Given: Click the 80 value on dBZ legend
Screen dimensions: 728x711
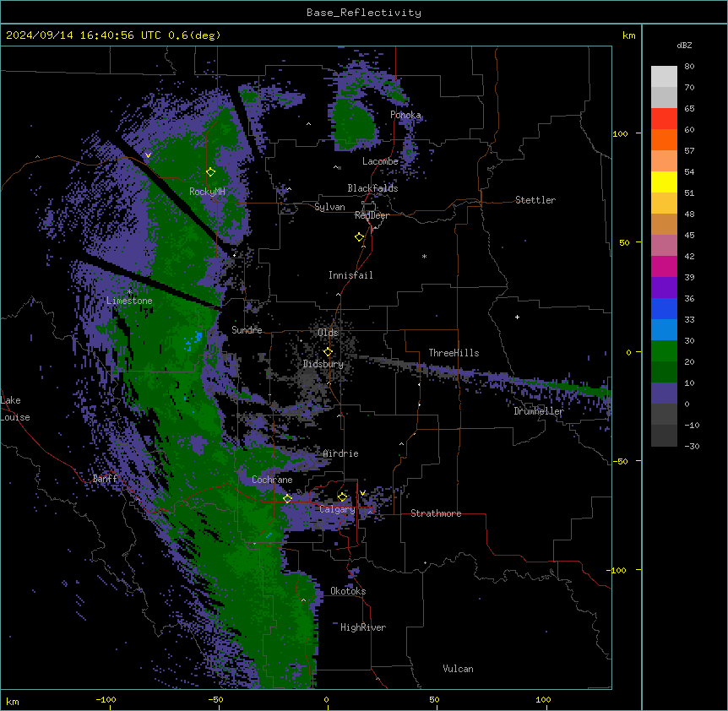Looking at the screenshot, I should [689, 67].
